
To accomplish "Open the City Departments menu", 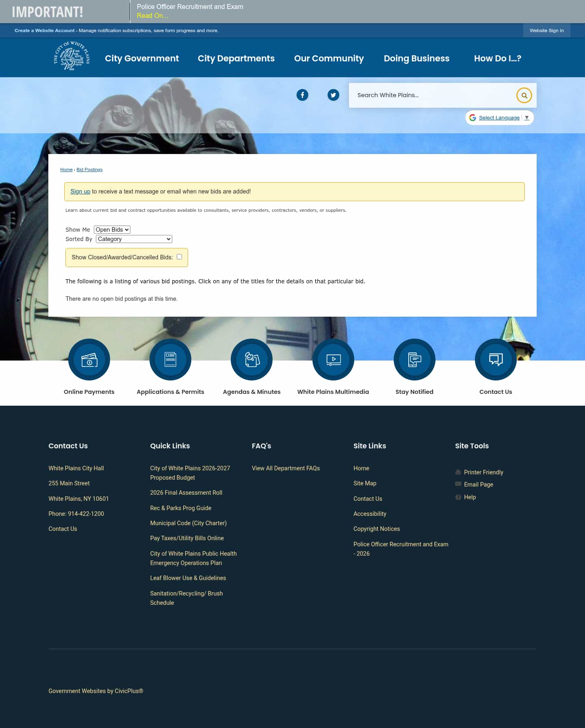I will point(236,58).
